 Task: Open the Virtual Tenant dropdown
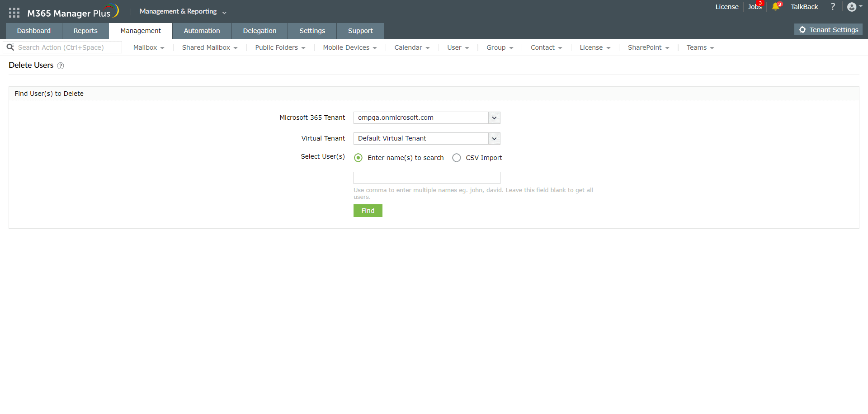pyautogui.click(x=427, y=138)
